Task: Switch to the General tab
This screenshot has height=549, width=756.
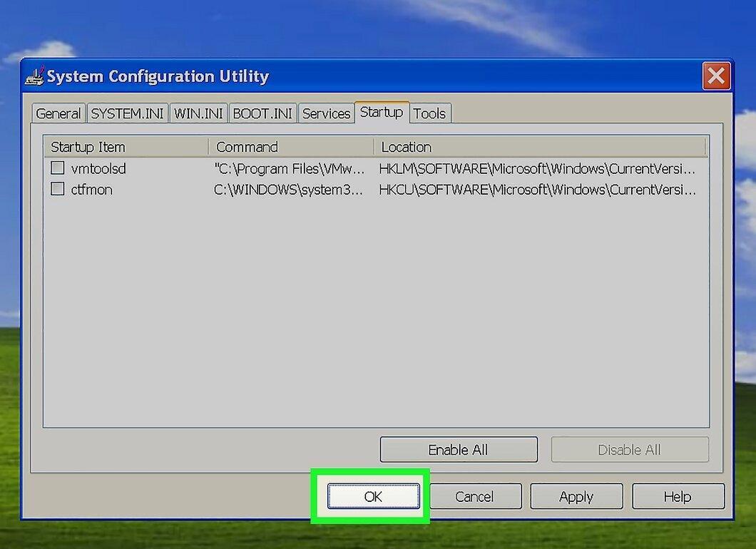Action: pos(58,113)
